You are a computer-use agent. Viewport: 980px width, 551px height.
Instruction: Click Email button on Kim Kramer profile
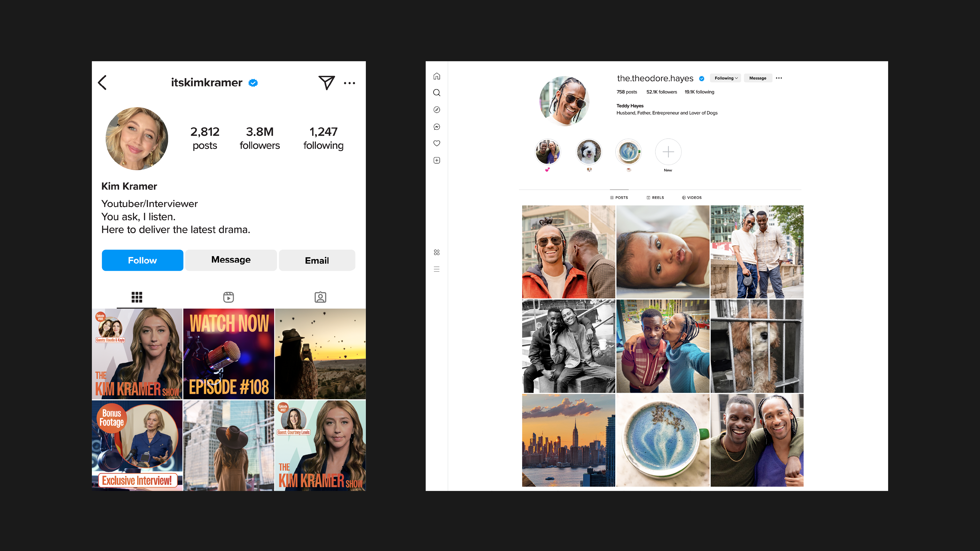316,260
